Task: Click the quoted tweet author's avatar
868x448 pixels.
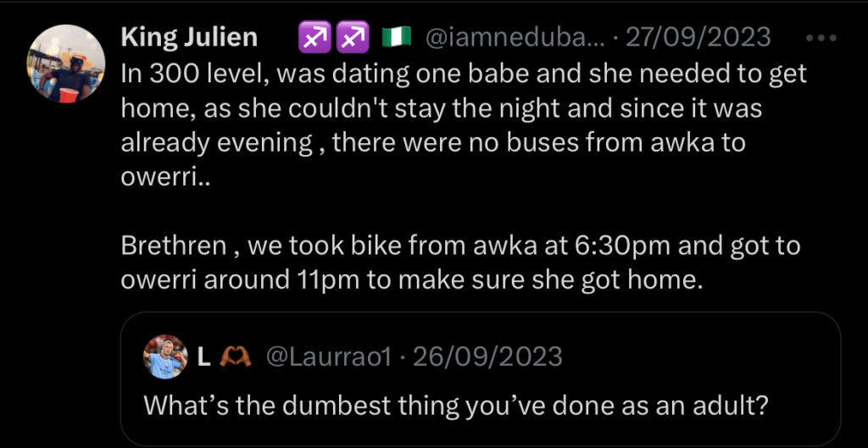Action: coord(165,356)
